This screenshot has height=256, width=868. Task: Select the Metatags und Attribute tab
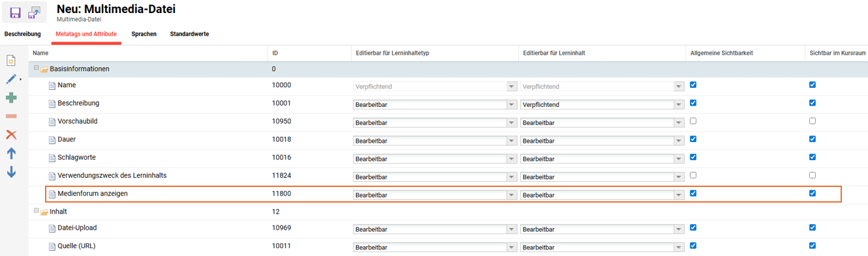click(86, 34)
